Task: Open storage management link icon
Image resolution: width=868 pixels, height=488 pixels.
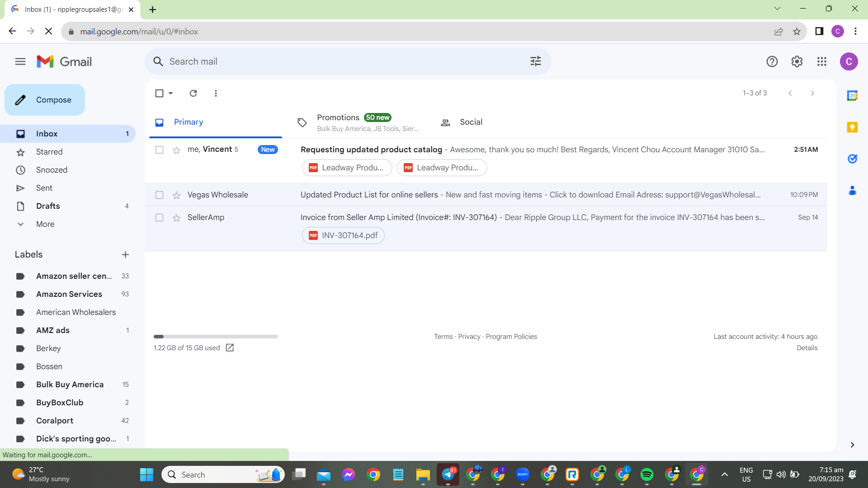Action: click(x=230, y=347)
